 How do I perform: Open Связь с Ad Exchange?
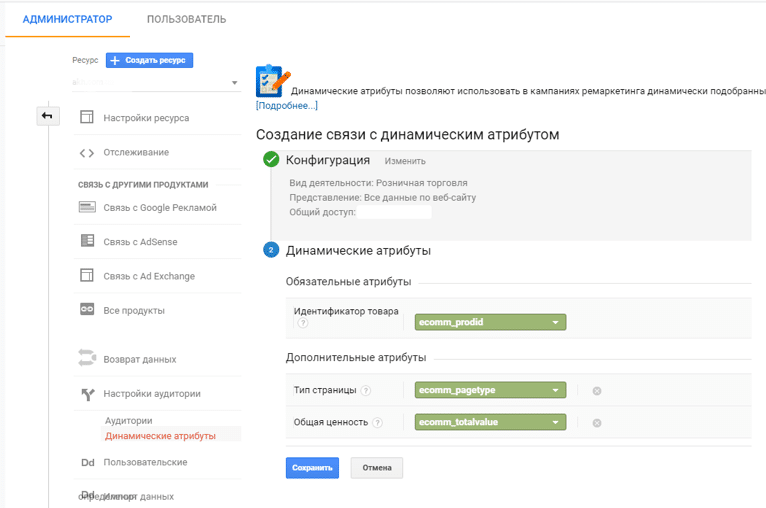point(149,276)
